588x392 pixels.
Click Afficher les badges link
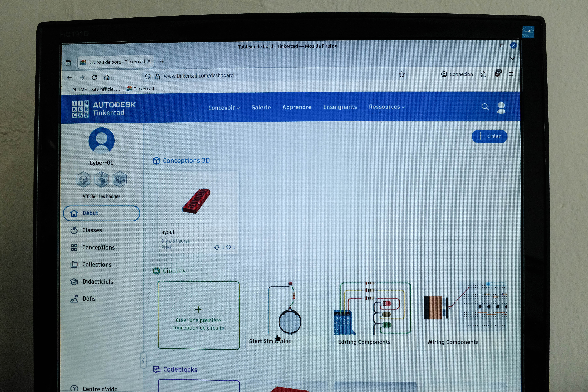[101, 196]
